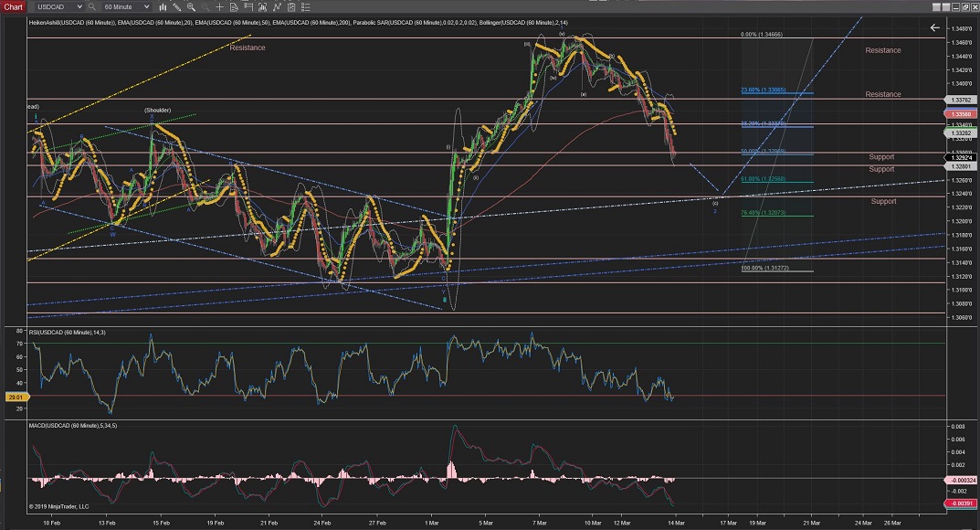Click the 21 Mar date on time axis
980x530 pixels.
tap(811, 523)
